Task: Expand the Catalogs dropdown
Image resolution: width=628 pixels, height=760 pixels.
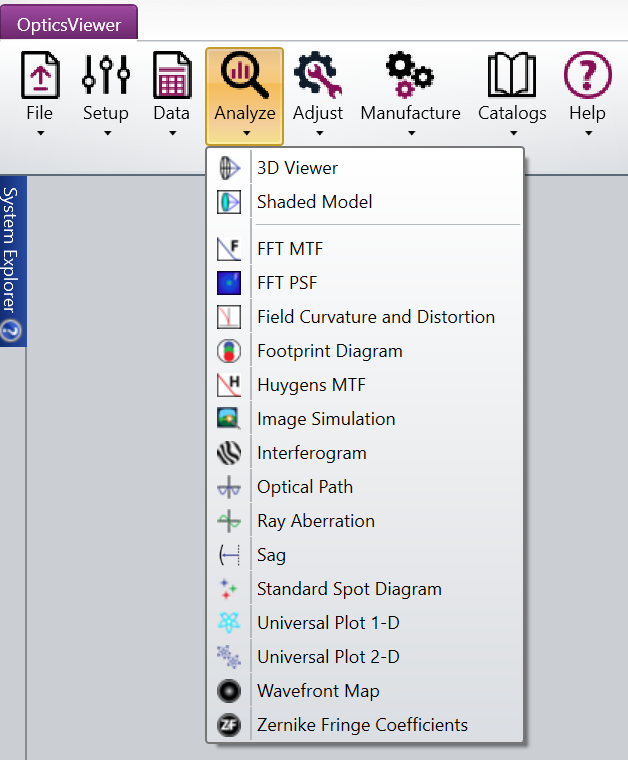Action: coord(512,96)
